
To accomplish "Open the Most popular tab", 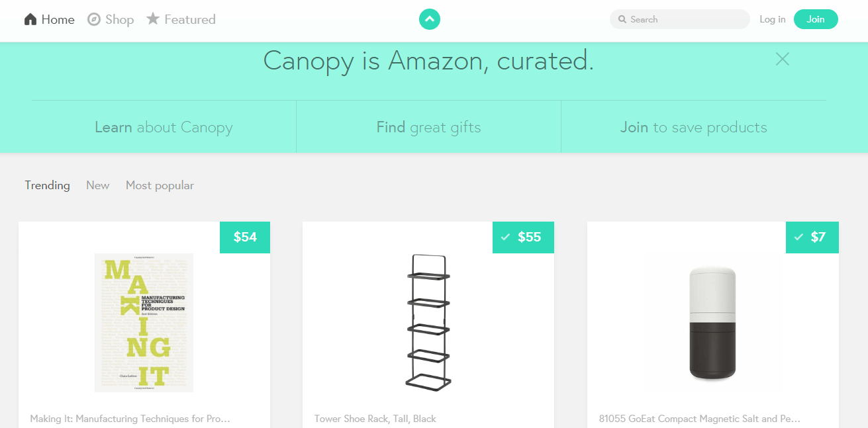I will point(160,186).
